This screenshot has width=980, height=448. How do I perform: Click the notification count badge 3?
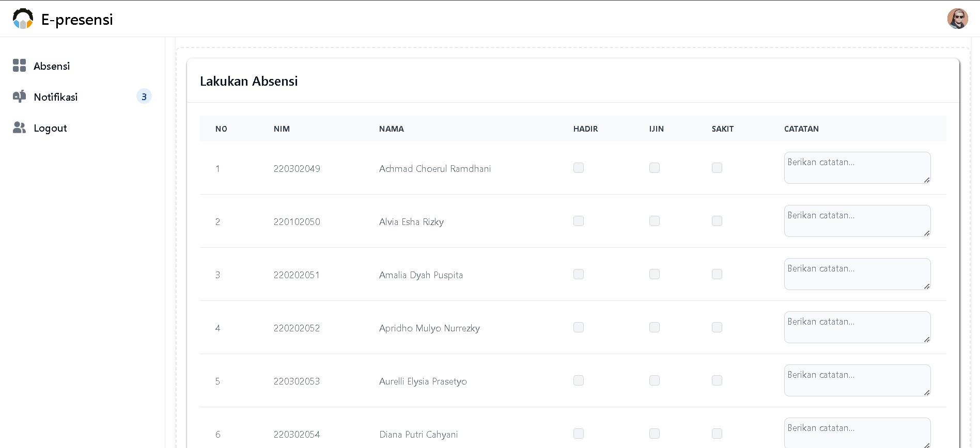coord(144,97)
